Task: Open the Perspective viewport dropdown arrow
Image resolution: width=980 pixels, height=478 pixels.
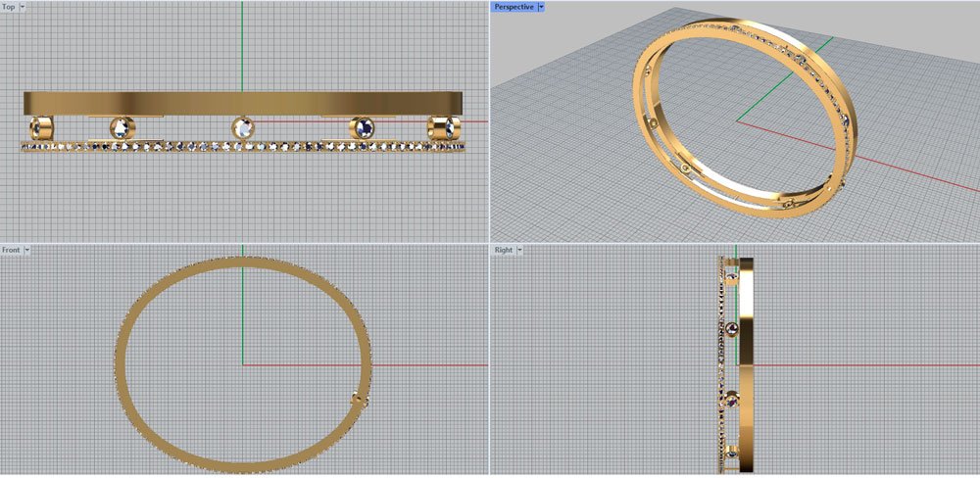Action: click(541, 7)
